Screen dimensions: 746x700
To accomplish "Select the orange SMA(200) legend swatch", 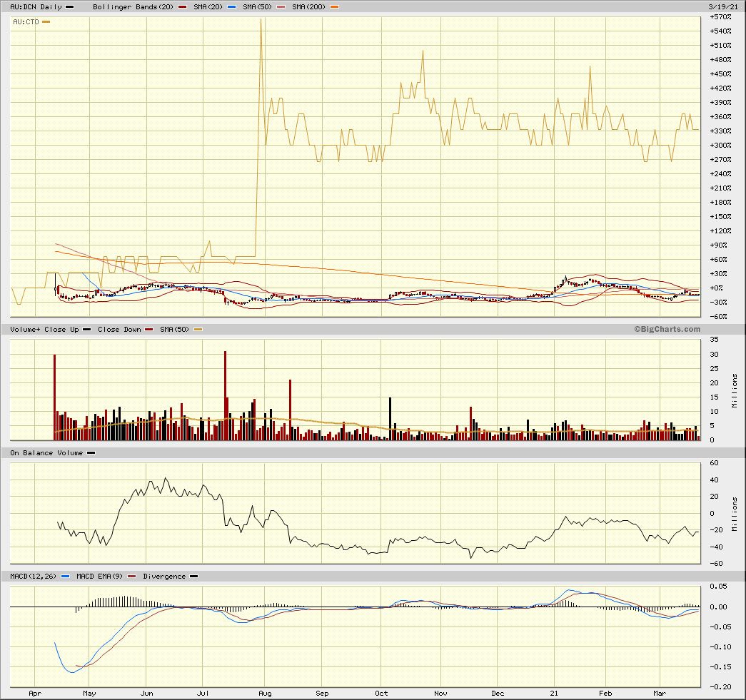I will pyautogui.click(x=335, y=6).
